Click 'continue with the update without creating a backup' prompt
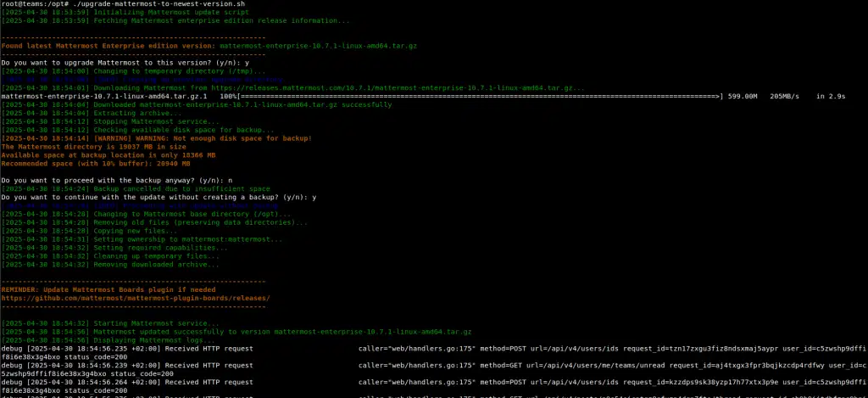The image size is (868, 398). click(x=159, y=197)
